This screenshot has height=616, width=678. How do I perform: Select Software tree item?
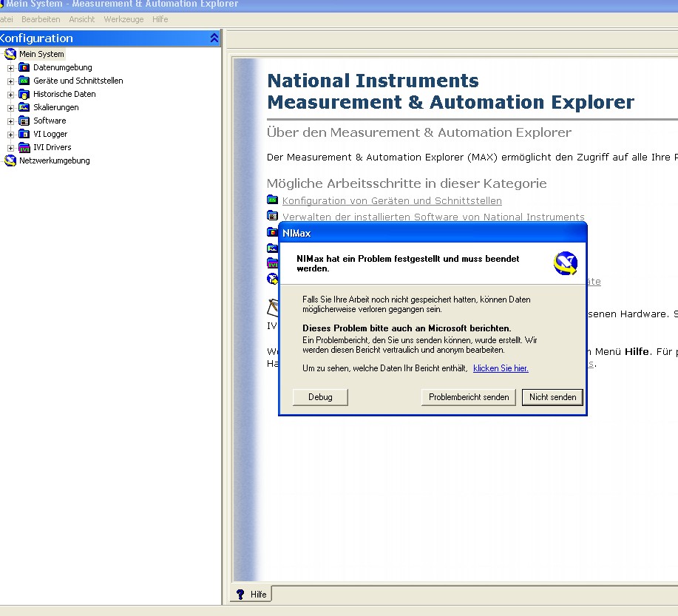pos(50,121)
